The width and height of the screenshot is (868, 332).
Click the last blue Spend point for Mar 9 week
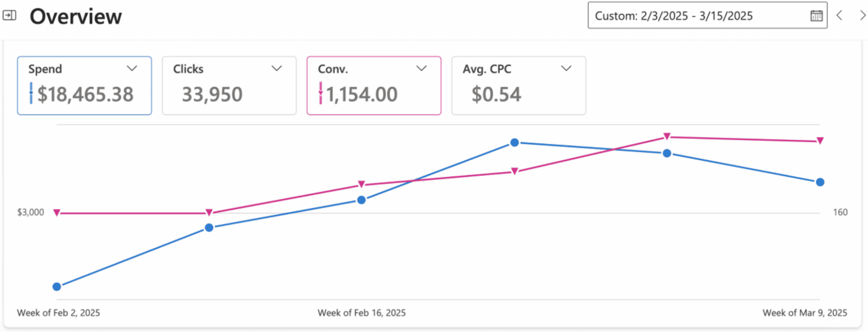[x=820, y=182]
